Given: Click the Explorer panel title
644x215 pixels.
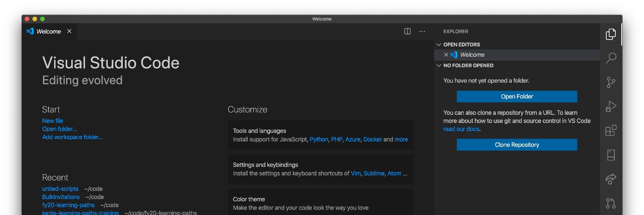Looking at the screenshot, I should tap(456, 31).
